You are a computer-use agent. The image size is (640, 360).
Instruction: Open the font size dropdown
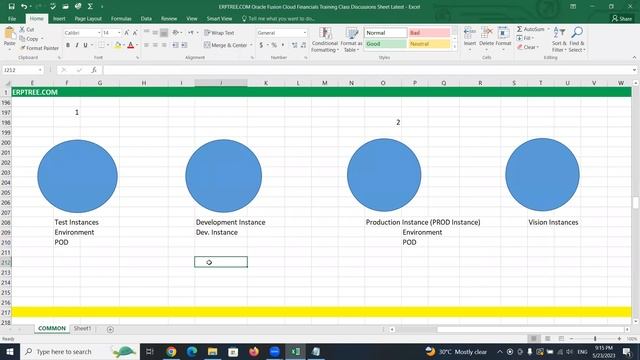point(119,33)
